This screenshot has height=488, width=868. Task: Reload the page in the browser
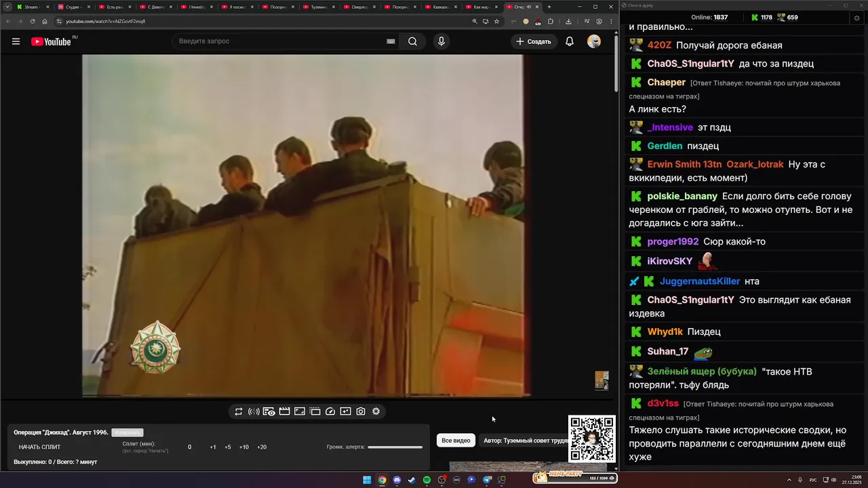(x=33, y=21)
